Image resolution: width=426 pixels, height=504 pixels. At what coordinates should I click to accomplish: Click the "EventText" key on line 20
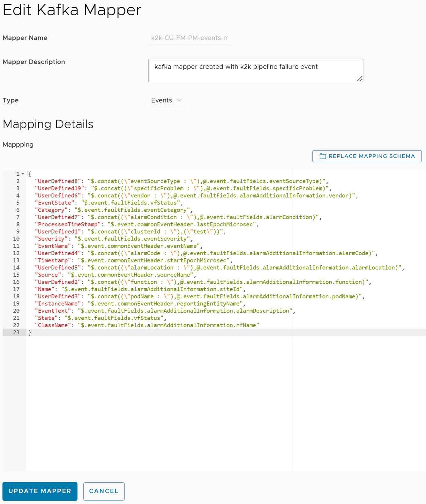[x=53, y=311]
